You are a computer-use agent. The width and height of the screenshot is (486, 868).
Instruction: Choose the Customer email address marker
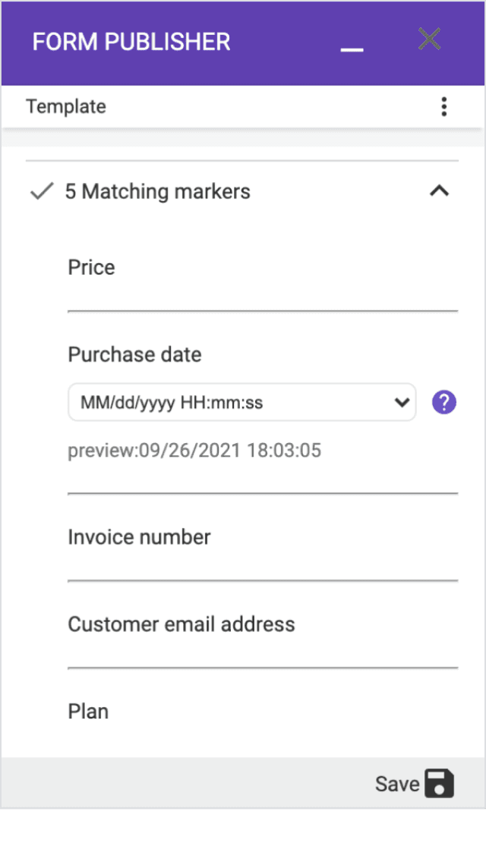click(181, 624)
